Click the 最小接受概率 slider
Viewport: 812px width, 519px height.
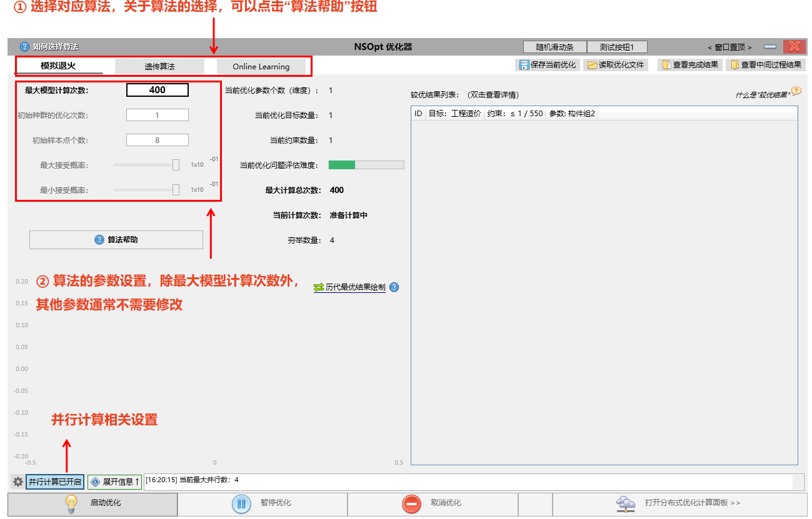pyautogui.click(x=146, y=190)
